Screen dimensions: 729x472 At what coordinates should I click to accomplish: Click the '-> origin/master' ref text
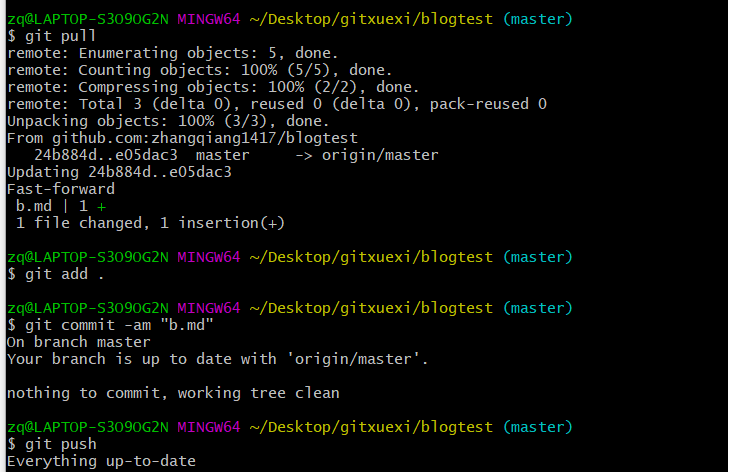(366, 155)
